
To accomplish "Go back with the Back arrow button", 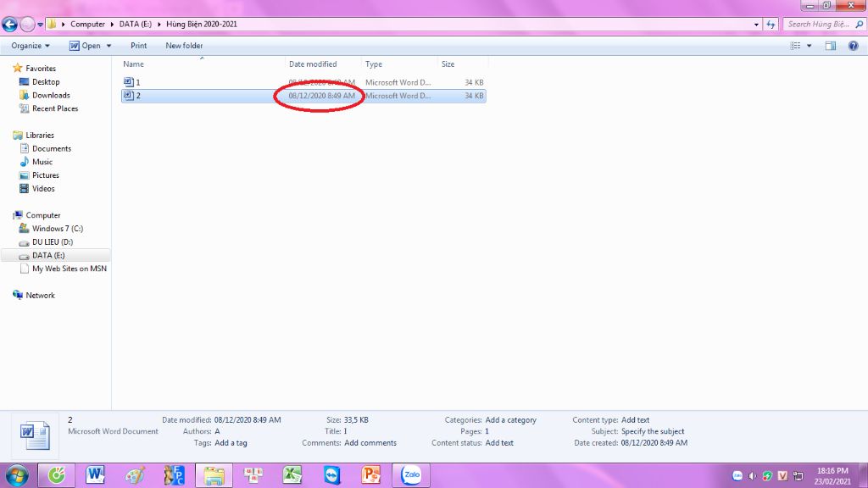I will [x=9, y=24].
